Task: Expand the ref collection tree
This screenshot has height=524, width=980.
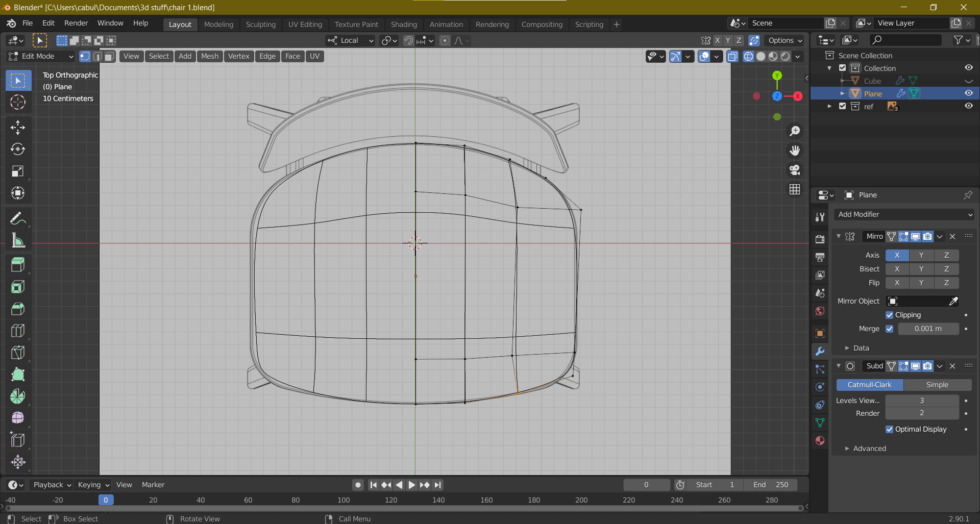Action: point(829,106)
